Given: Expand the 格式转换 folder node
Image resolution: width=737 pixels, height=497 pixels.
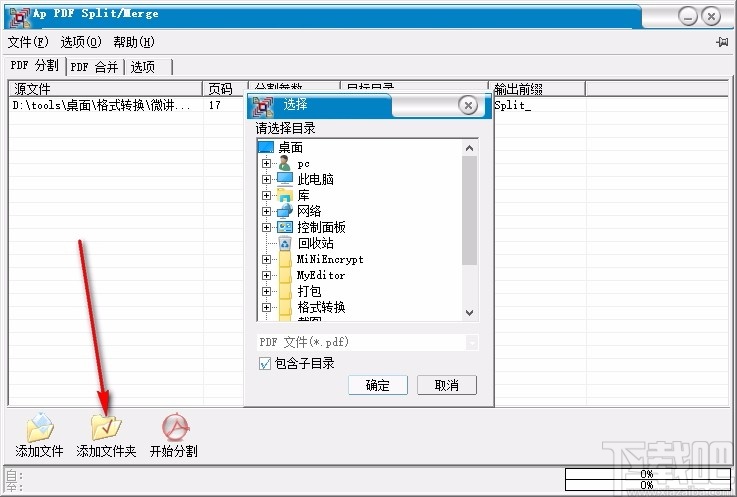Looking at the screenshot, I should [x=267, y=307].
